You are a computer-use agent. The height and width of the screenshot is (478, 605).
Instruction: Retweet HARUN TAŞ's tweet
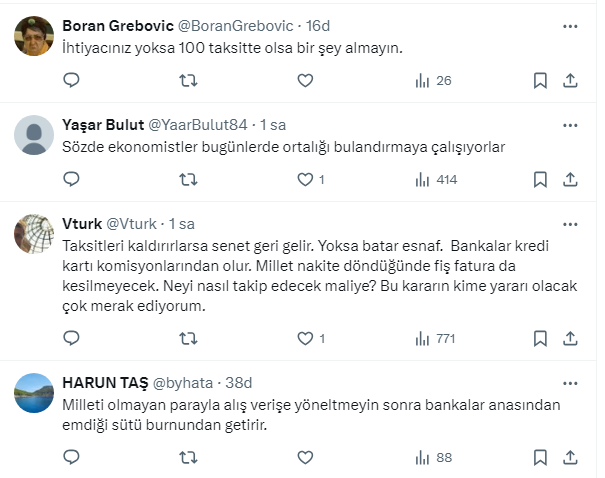pos(187,458)
